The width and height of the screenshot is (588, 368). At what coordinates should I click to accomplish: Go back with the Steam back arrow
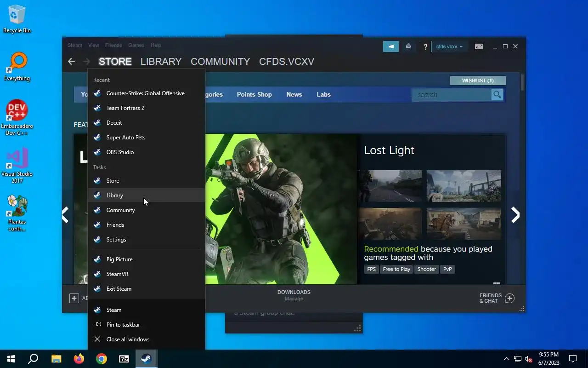click(x=71, y=62)
